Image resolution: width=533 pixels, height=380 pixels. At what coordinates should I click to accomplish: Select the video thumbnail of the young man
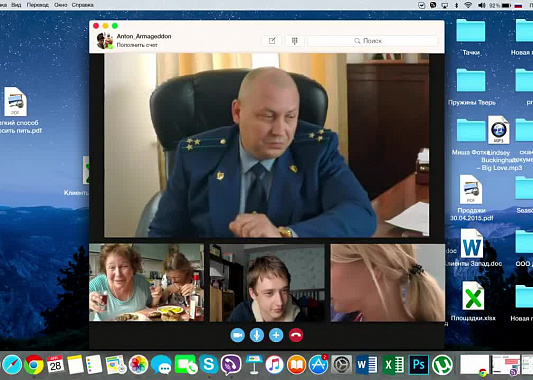267,282
